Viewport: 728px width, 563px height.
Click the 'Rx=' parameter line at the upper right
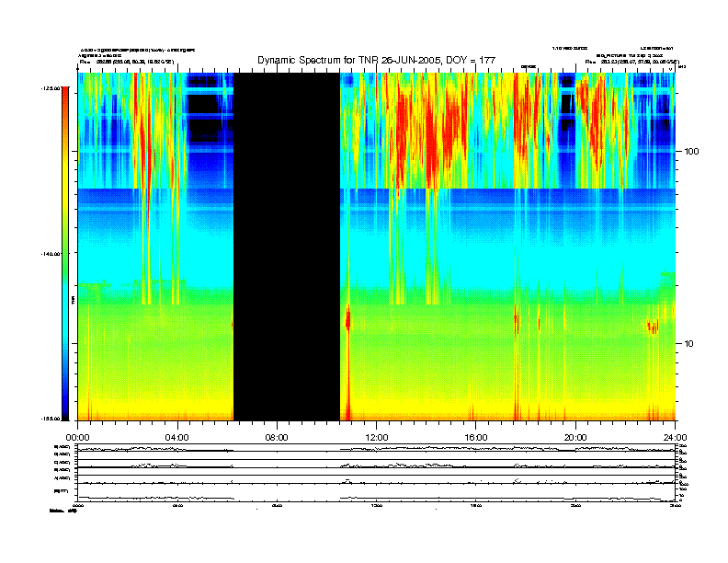pos(631,62)
